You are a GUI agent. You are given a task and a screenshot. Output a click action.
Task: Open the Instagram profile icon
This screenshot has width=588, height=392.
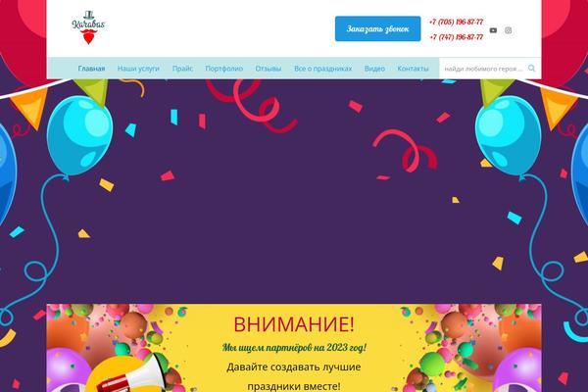508,30
